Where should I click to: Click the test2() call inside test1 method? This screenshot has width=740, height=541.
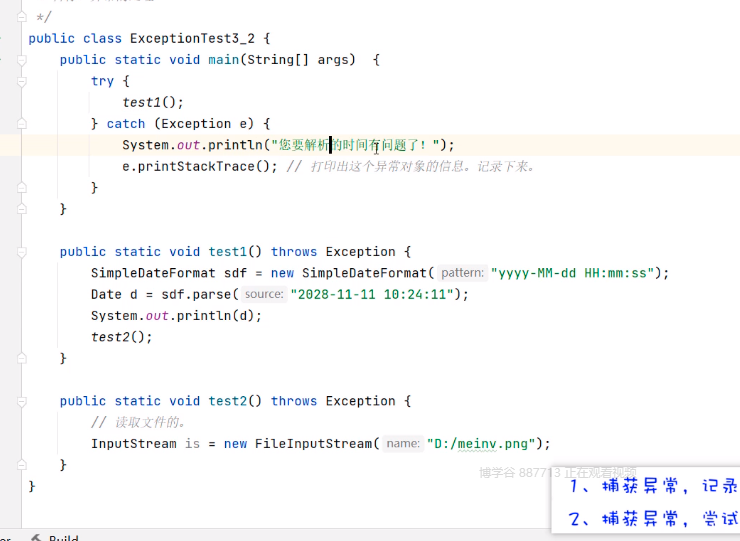(121, 337)
